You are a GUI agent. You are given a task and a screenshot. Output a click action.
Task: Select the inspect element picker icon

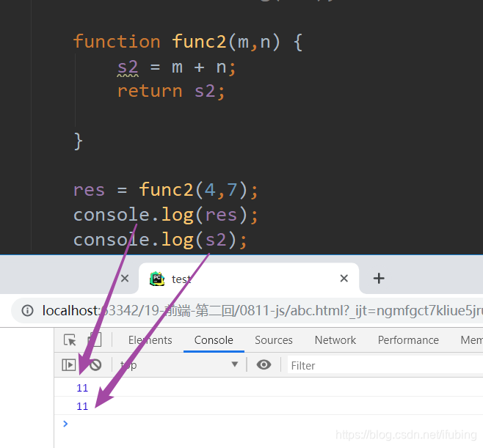[70, 340]
